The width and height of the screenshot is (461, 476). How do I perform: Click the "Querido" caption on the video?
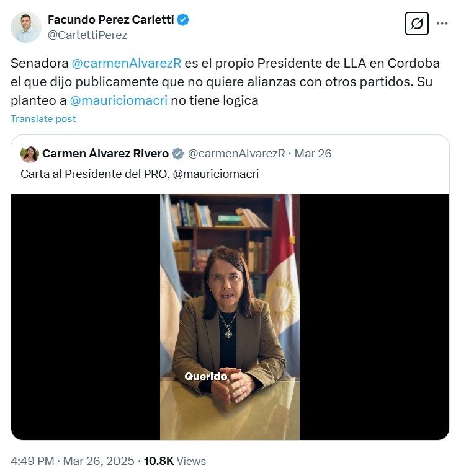coord(206,376)
